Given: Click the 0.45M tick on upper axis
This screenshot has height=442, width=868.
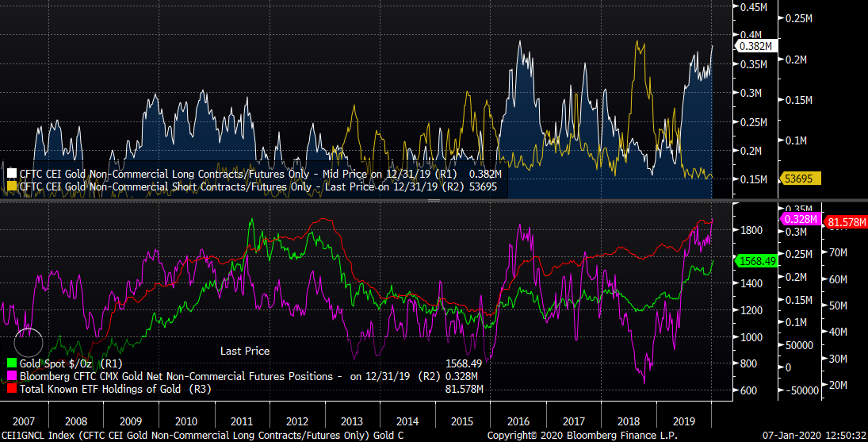Looking at the screenshot, I should (x=753, y=6).
